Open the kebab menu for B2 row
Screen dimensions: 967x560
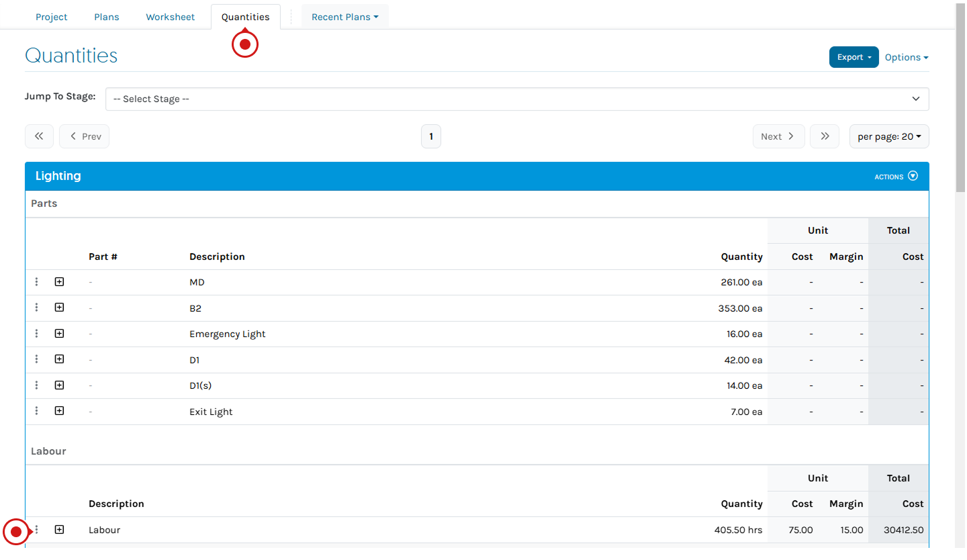36,308
